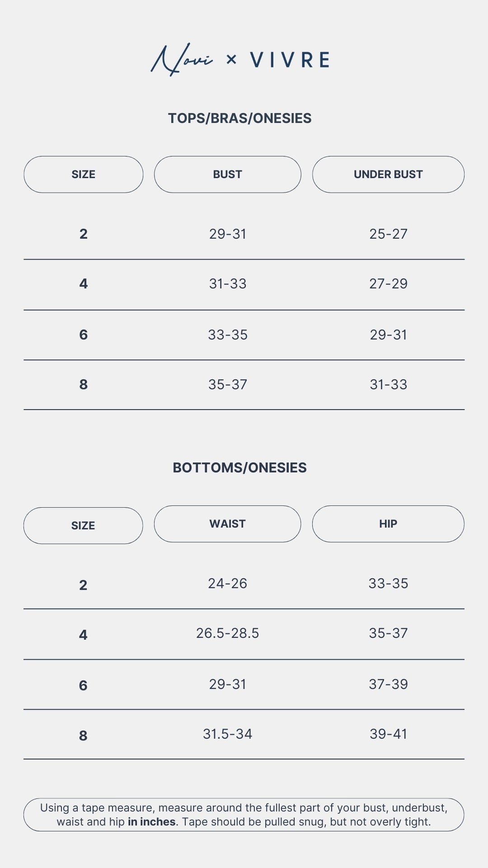
Task: Click the 26.5-28.5 waist measurement
Action: [227, 633]
